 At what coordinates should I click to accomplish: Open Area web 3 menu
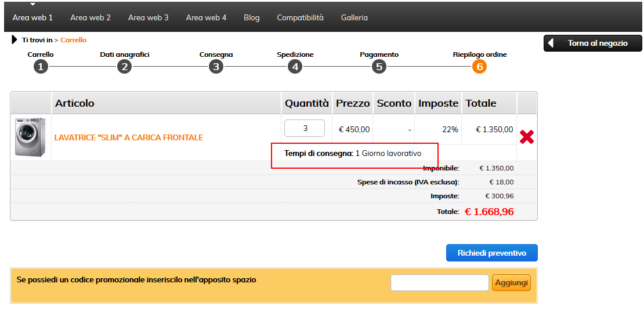coord(149,17)
